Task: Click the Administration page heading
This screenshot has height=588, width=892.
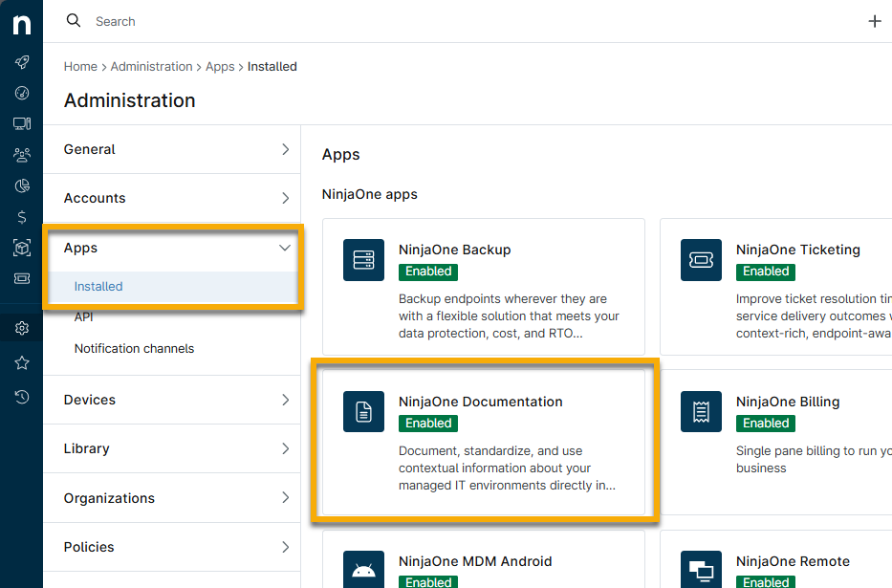Action: coord(130,100)
